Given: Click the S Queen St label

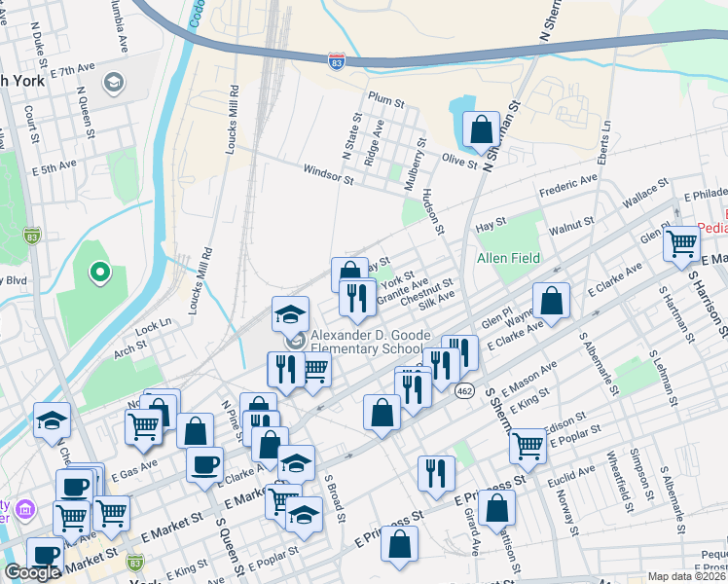Looking at the screenshot, I should [230, 546].
